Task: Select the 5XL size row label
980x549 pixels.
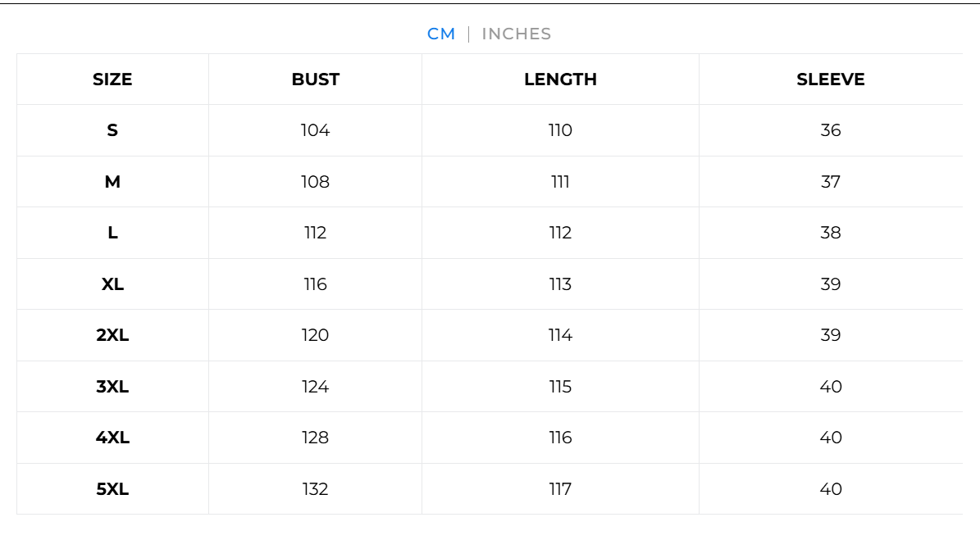Action: pos(112,489)
